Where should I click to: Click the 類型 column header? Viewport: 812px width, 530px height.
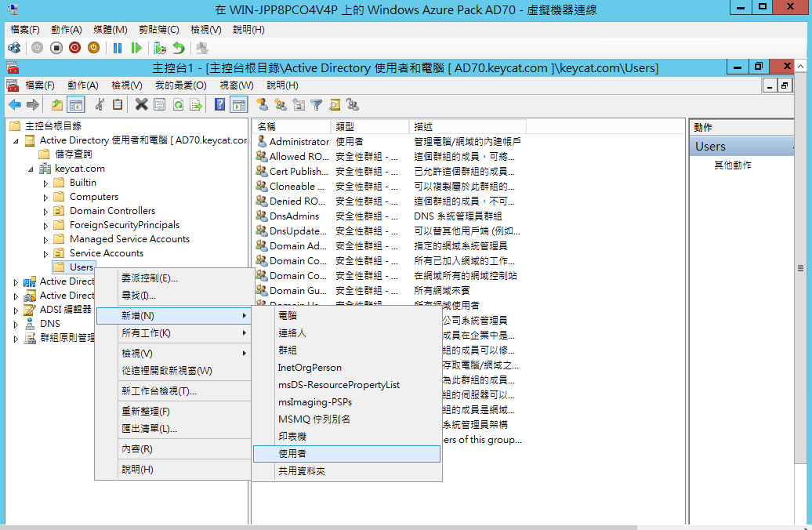coord(370,126)
